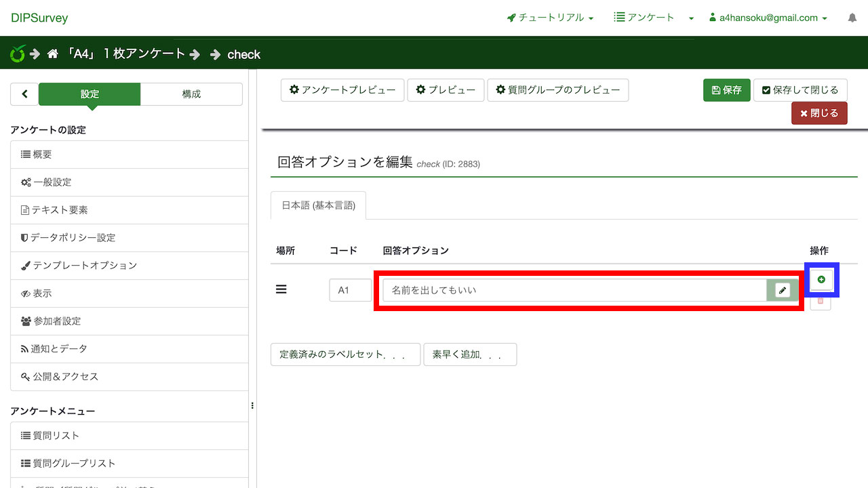Click the red 閉じる button
This screenshot has height=488, width=868.
click(819, 113)
